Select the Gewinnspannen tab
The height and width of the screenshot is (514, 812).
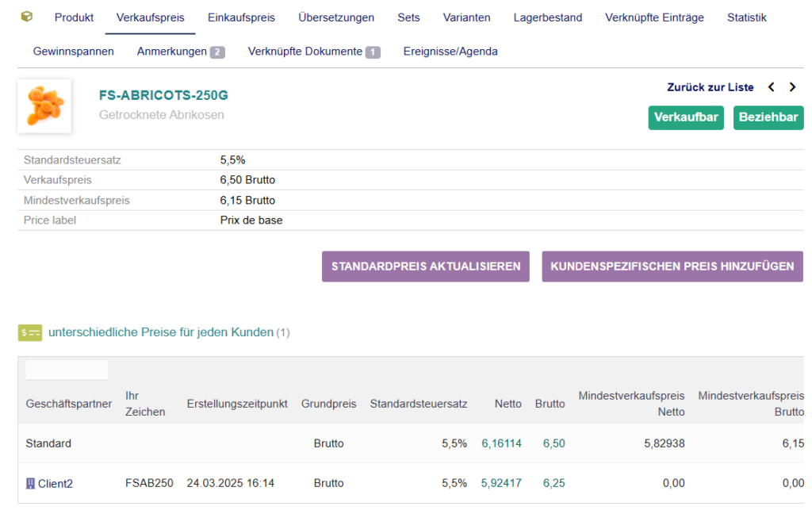coord(74,52)
